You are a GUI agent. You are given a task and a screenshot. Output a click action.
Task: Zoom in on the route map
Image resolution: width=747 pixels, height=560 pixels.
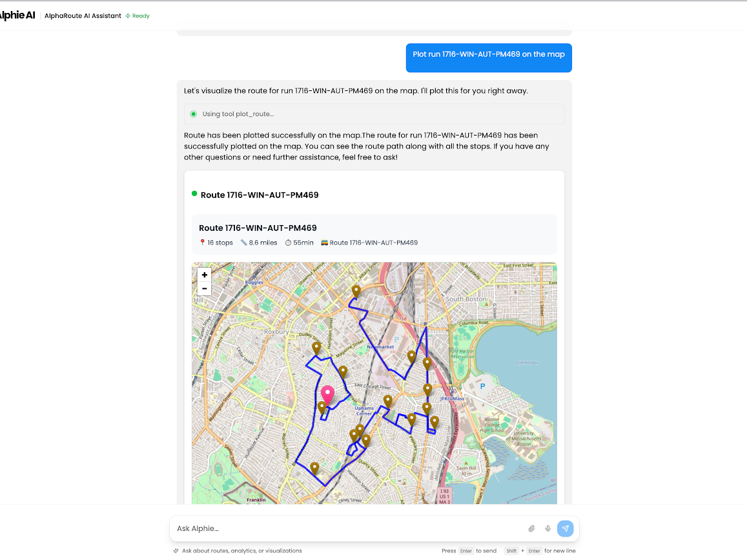[x=205, y=275]
